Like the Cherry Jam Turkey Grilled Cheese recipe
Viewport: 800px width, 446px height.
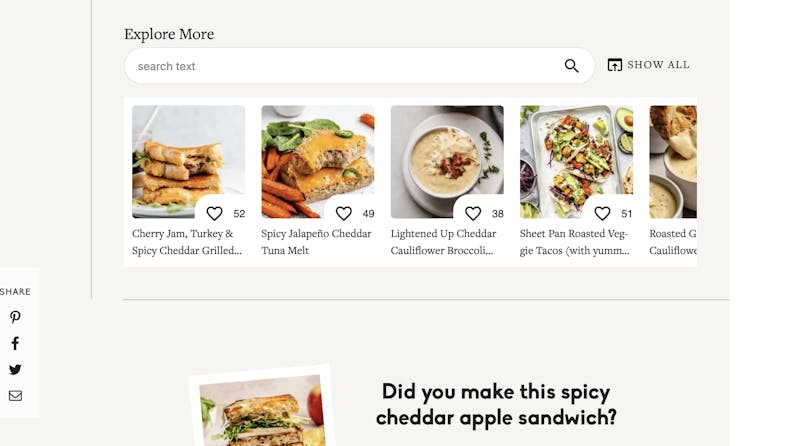pos(215,213)
